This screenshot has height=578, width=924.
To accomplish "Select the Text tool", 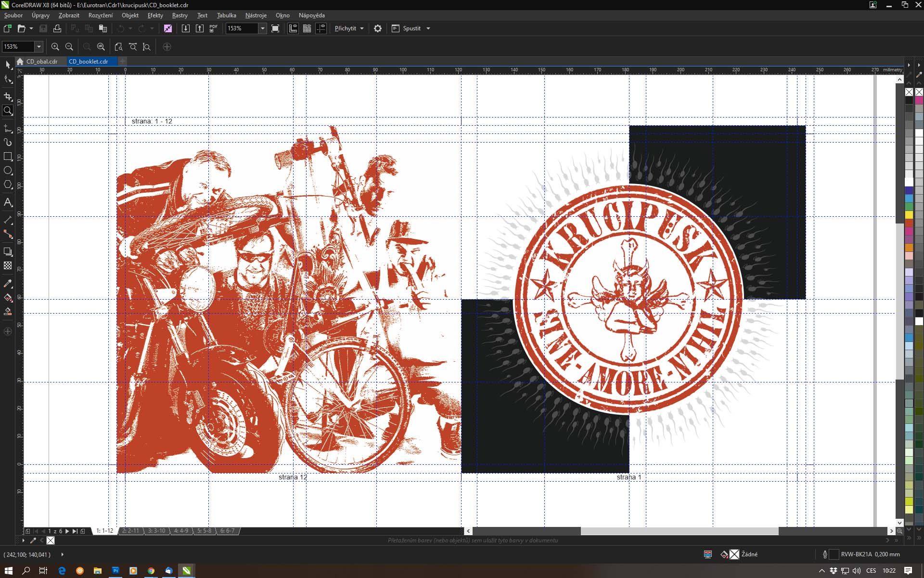I will coord(8,202).
